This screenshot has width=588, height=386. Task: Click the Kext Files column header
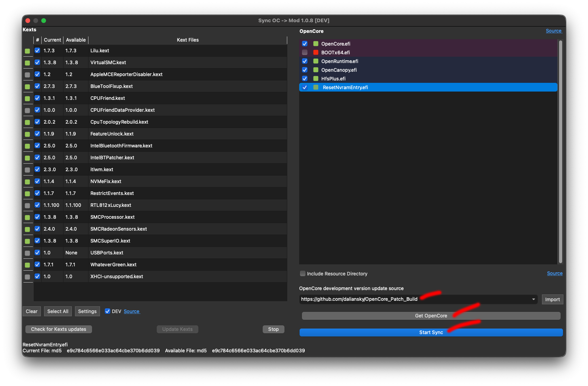[188, 40]
